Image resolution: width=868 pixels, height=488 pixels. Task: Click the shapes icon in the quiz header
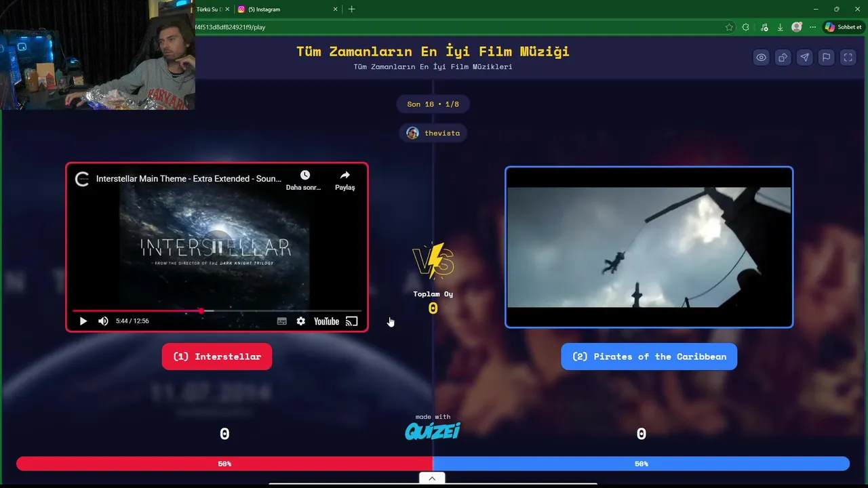point(783,58)
